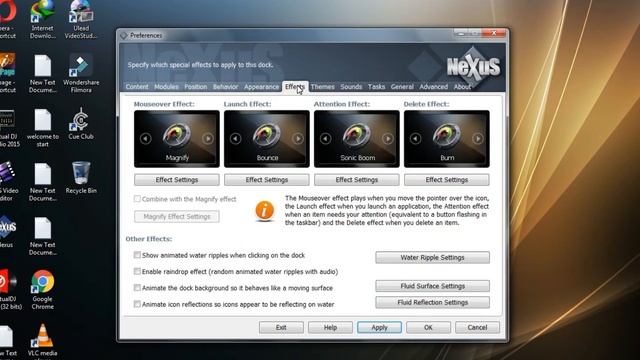Image resolution: width=640 pixels, height=360 pixels.
Task: Select Wondershare Filmora desktop shortcut
Action: coord(81,73)
